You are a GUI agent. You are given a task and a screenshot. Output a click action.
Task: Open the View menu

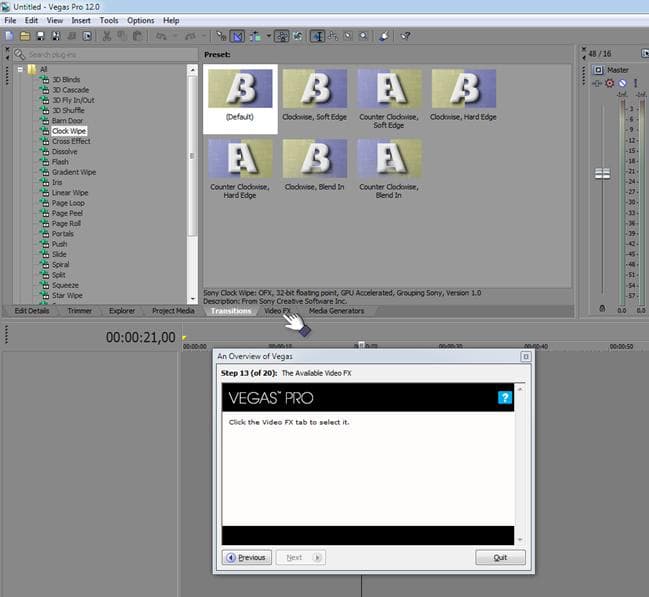[55, 20]
